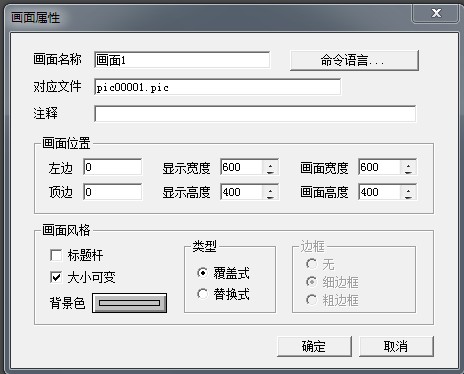Decrease 显示高度 with the down arrow
Screen dimensions: 464x374
pos(270,196)
